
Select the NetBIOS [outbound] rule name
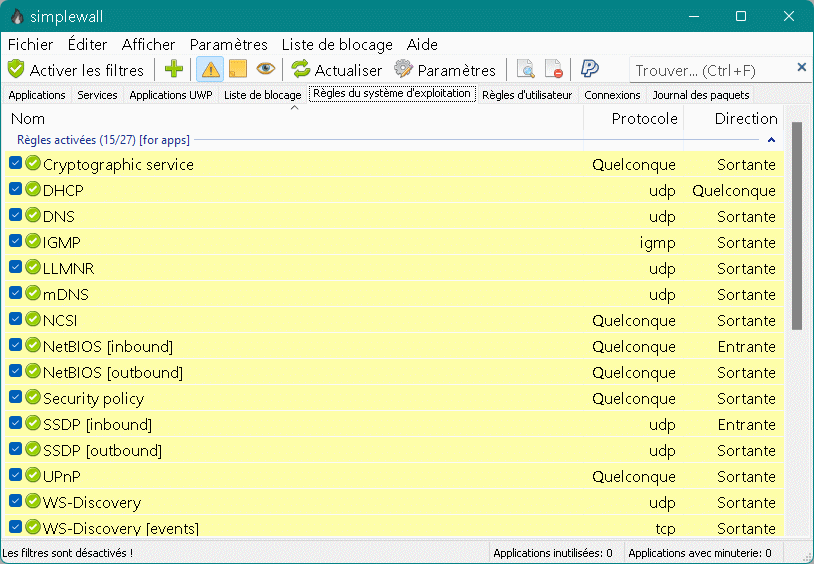pos(113,372)
